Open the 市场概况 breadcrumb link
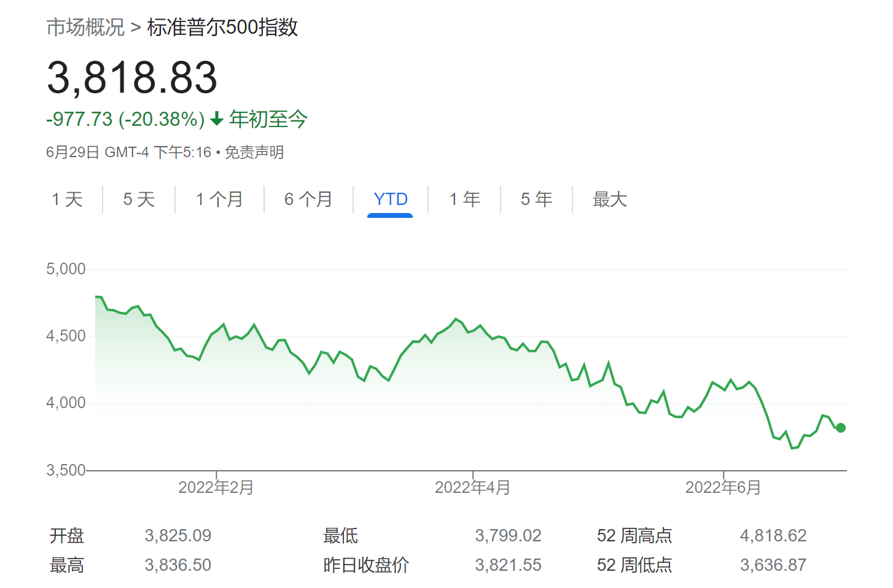 [x=85, y=27]
